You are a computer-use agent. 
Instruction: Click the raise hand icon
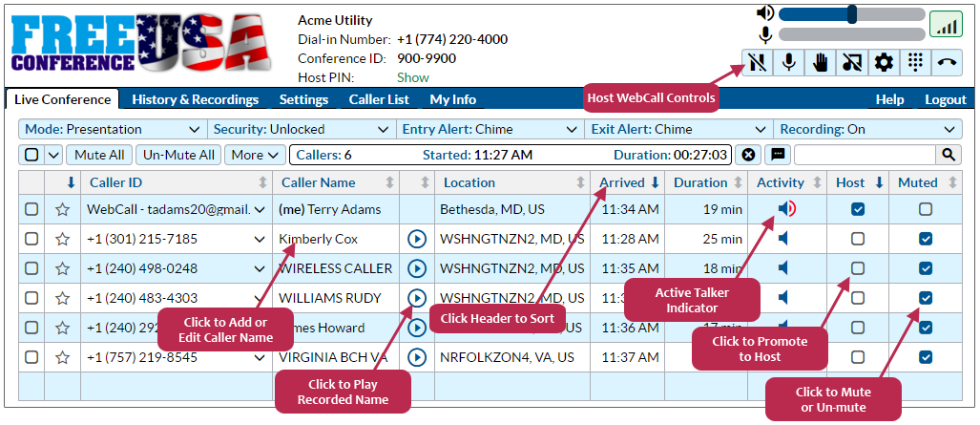coord(821,63)
